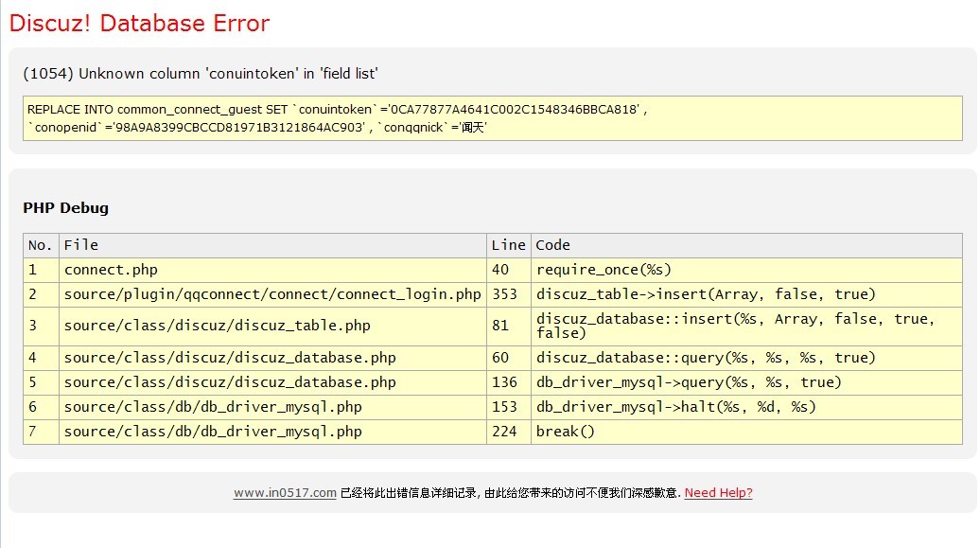
Task: Click line number 224
Action: tap(509, 432)
